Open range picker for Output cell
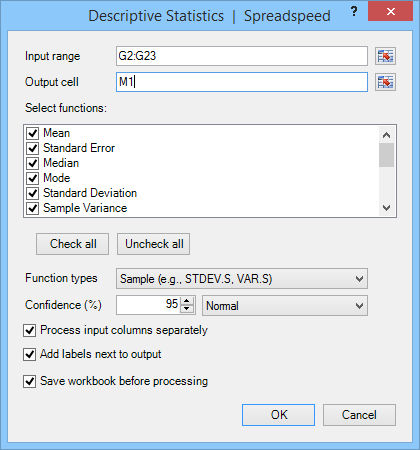Viewport: 420px width, 450px height. [x=385, y=82]
